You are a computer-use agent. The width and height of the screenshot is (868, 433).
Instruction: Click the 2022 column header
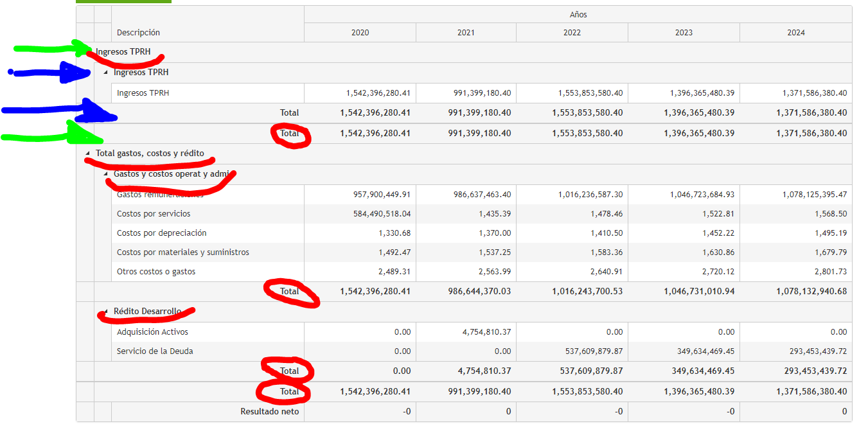click(572, 33)
